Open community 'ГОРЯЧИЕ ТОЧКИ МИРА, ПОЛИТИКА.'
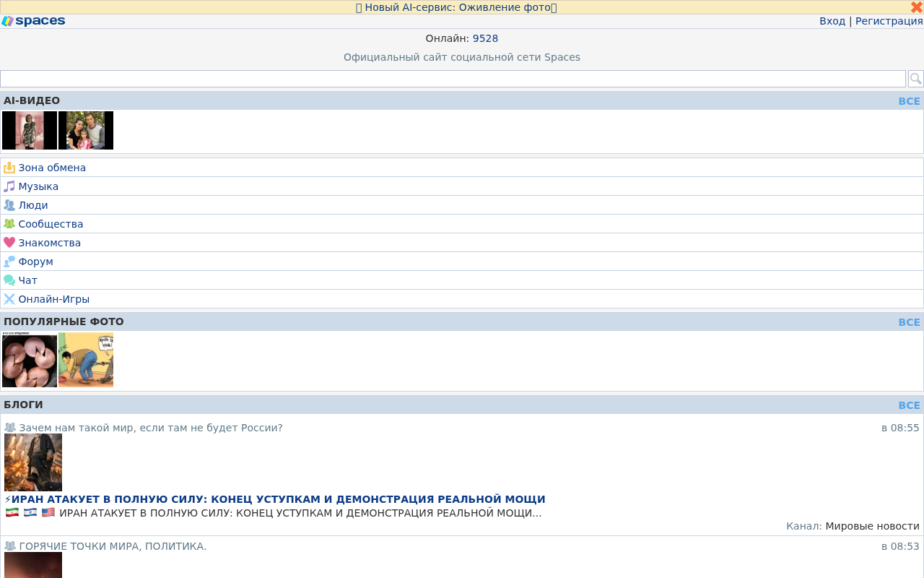 113,546
